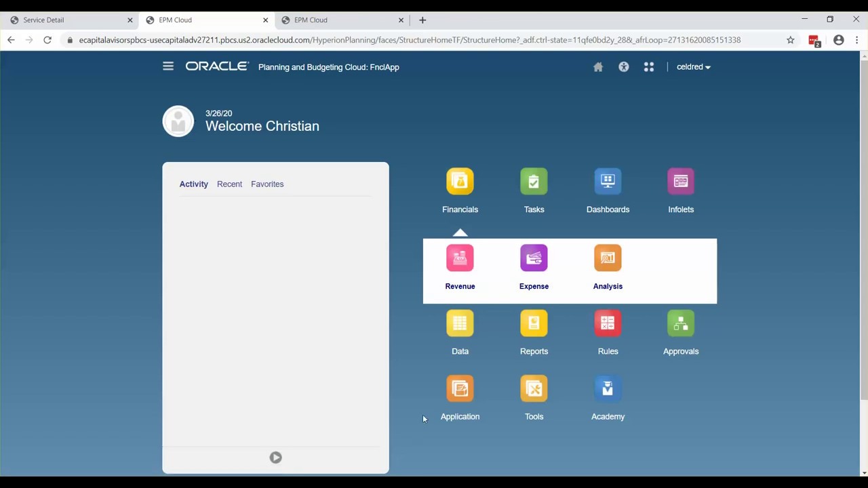Open a new browser tab
The width and height of the screenshot is (868, 488).
coord(422,20)
